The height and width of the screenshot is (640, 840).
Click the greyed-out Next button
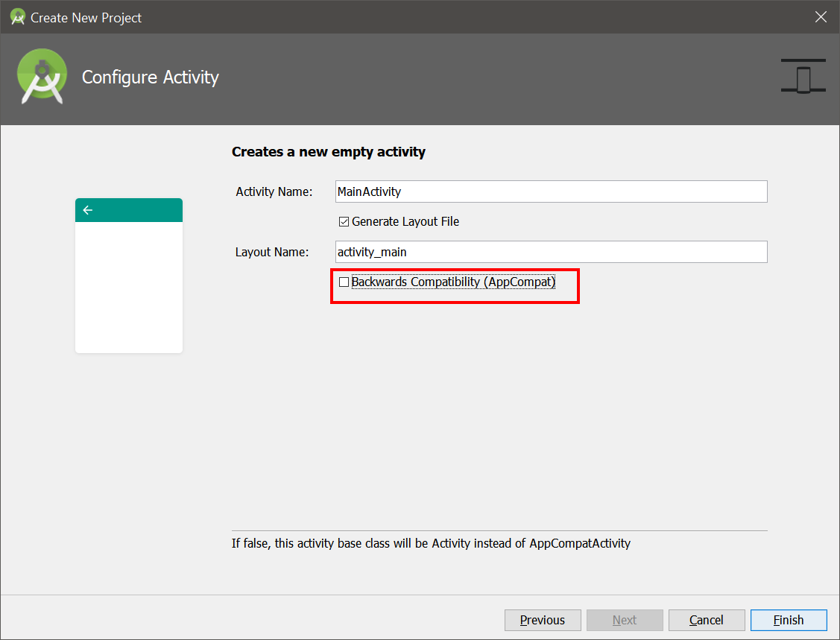tap(625, 620)
